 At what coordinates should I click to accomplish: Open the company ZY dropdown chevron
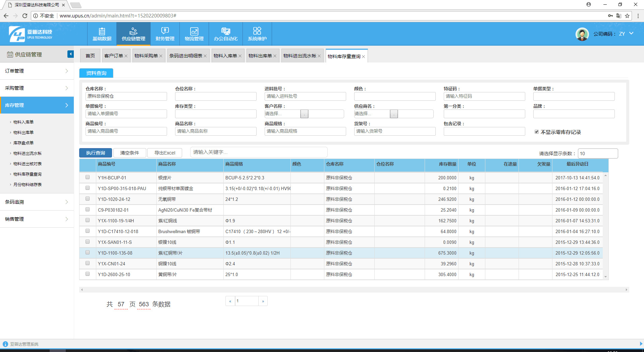coord(632,34)
